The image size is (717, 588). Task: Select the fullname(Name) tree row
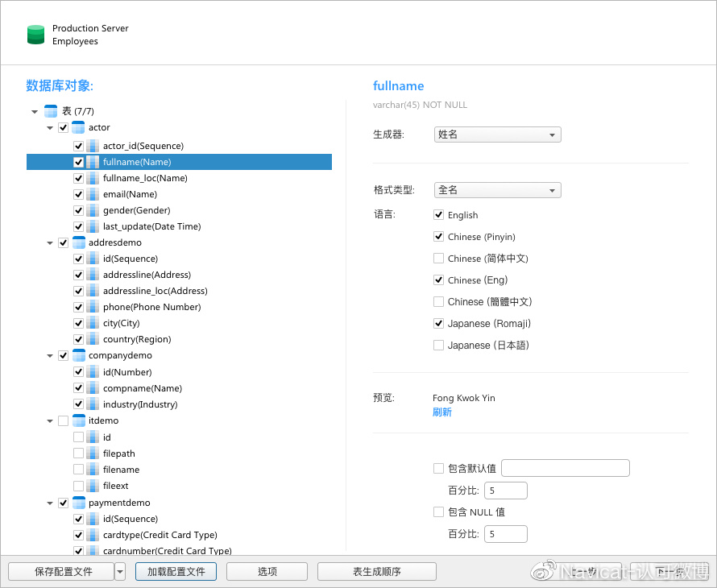click(x=179, y=162)
